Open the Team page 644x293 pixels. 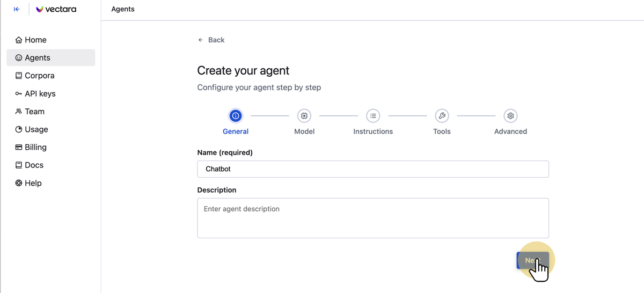pyautogui.click(x=34, y=112)
